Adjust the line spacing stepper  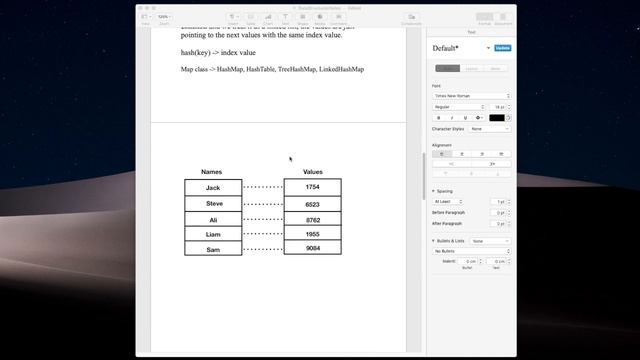[x=509, y=202]
